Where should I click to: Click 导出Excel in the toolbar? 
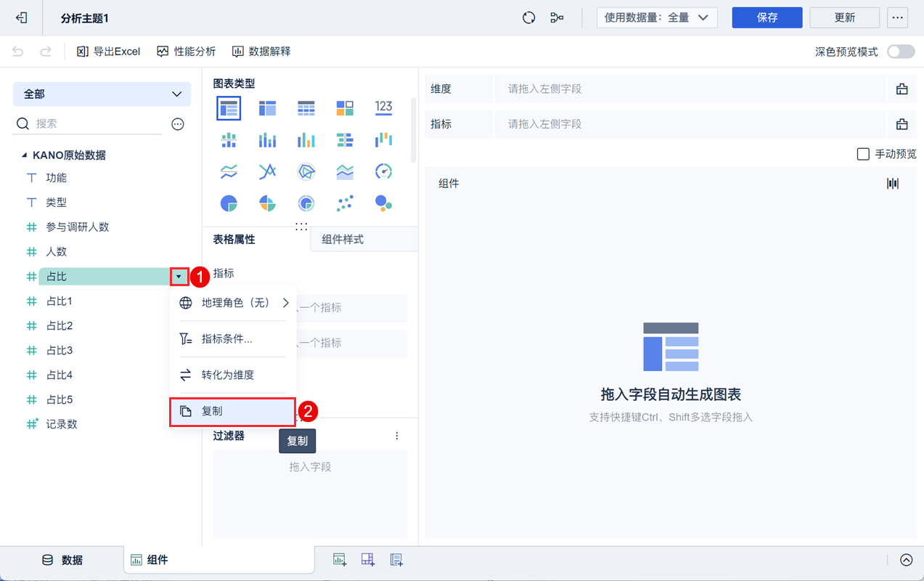109,52
